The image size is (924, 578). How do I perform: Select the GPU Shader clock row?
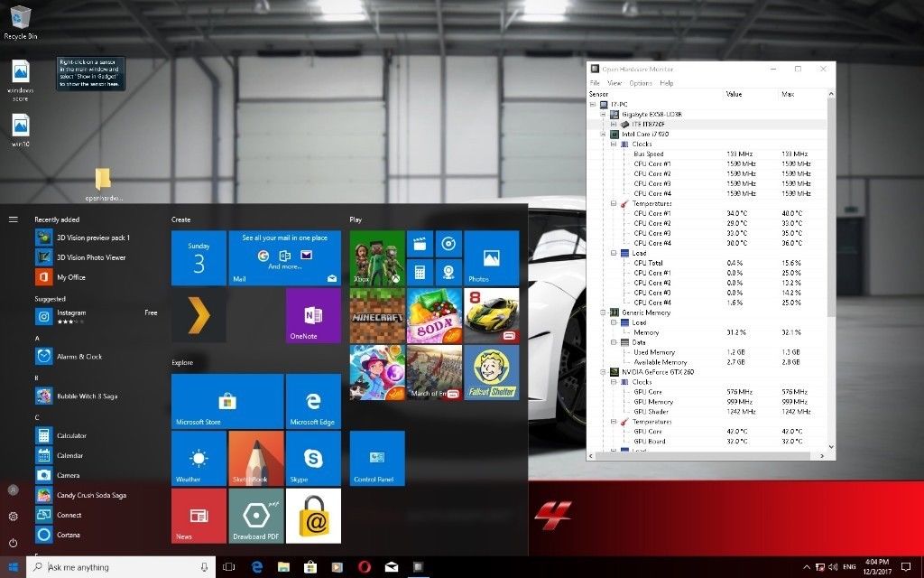point(707,412)
